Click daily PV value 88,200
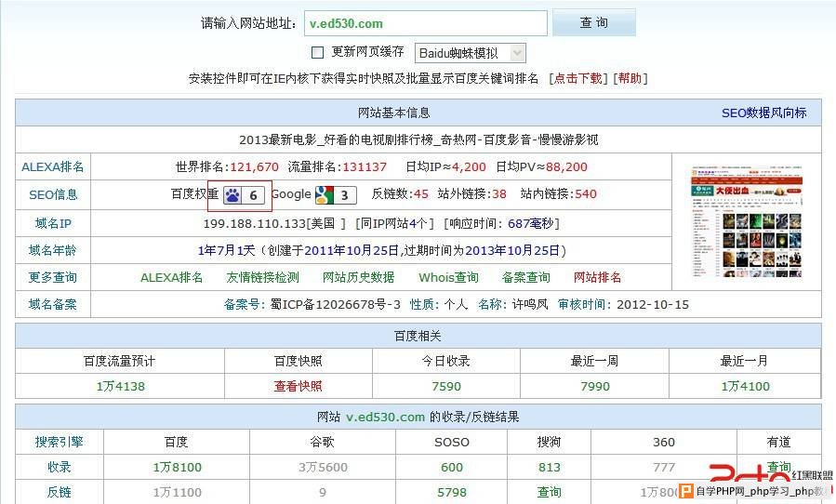836x504 pixels. tap(566, 167)
